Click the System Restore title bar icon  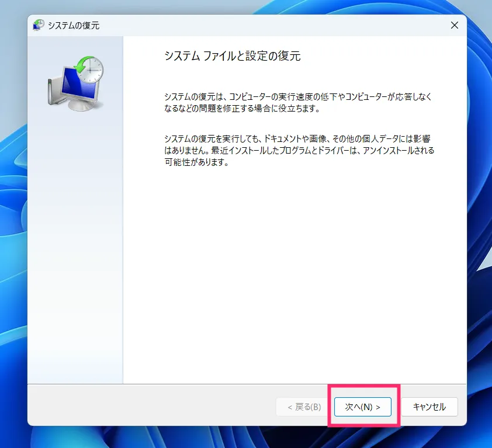click(39, 25)
